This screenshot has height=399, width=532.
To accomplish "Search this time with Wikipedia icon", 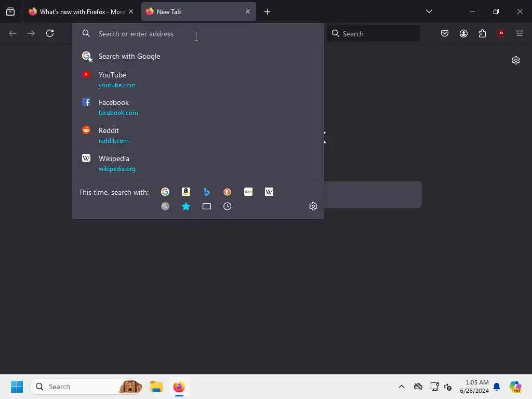I will pos(269,192).
